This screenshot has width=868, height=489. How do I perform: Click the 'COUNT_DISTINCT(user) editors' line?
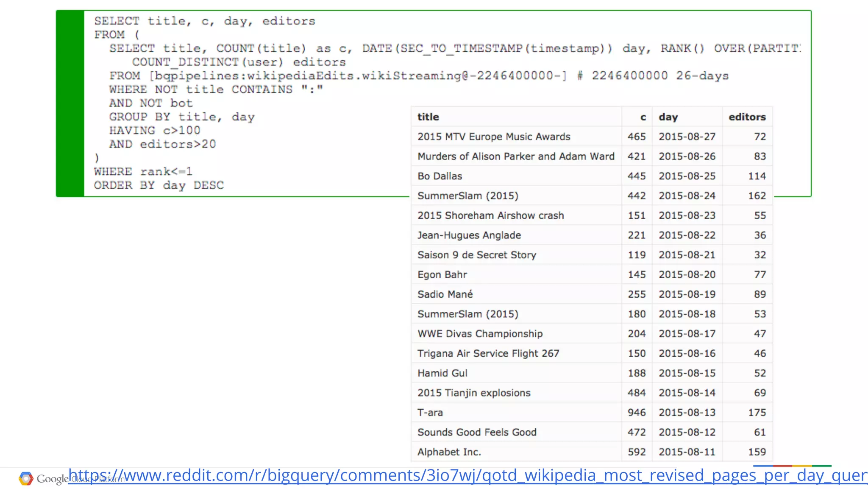pos(239,62)
